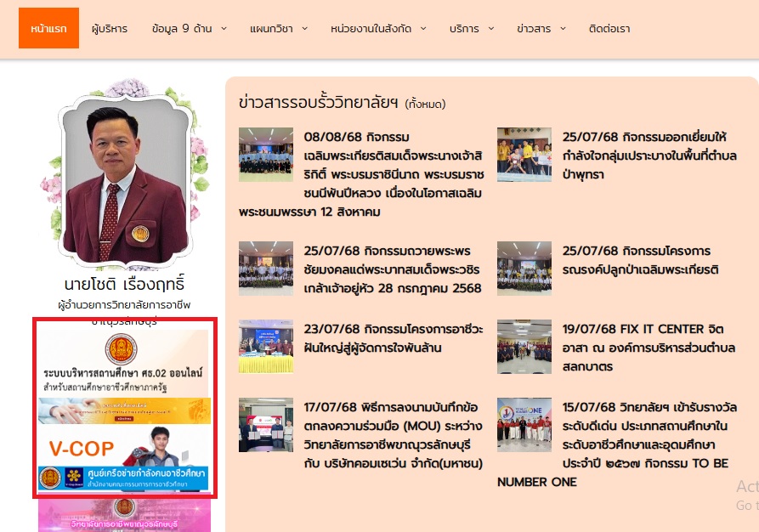Go to the หน้าแรก home tab
This screenshot has height=532, width=759.
click(48, 28)
